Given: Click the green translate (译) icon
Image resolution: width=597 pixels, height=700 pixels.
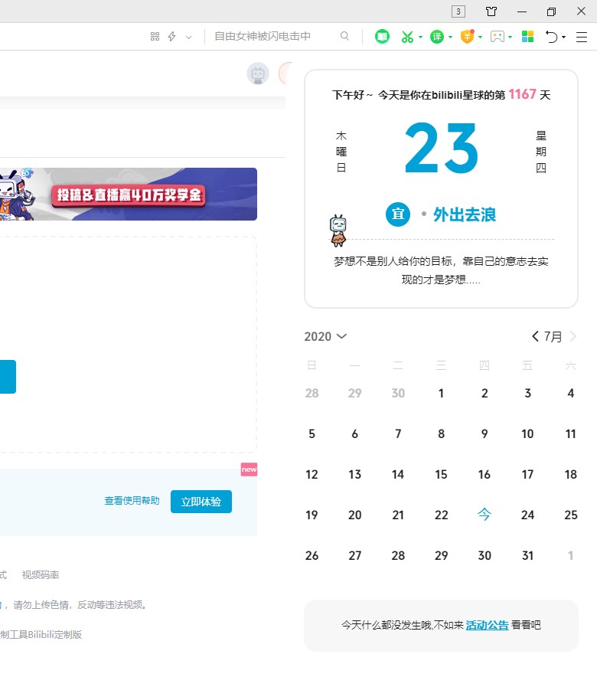Looking at the screenshot, I should pos(437,37).
